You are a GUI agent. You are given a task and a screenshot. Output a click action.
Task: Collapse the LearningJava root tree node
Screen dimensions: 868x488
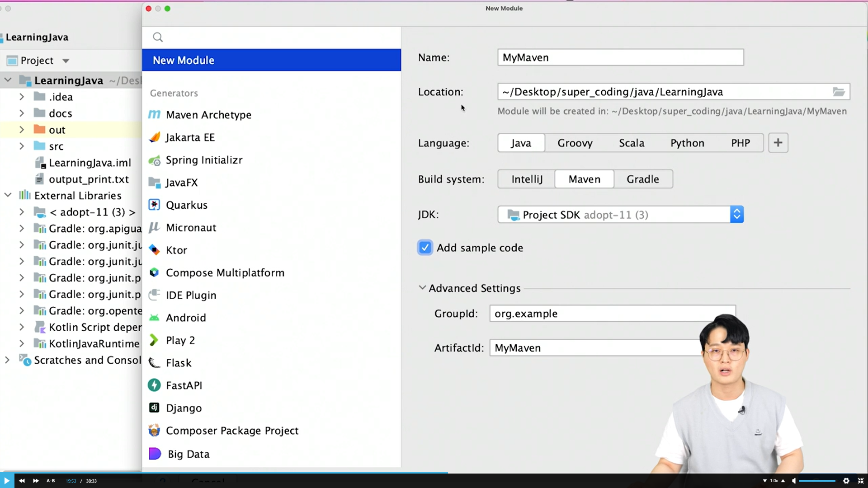(x=8, y=80)
